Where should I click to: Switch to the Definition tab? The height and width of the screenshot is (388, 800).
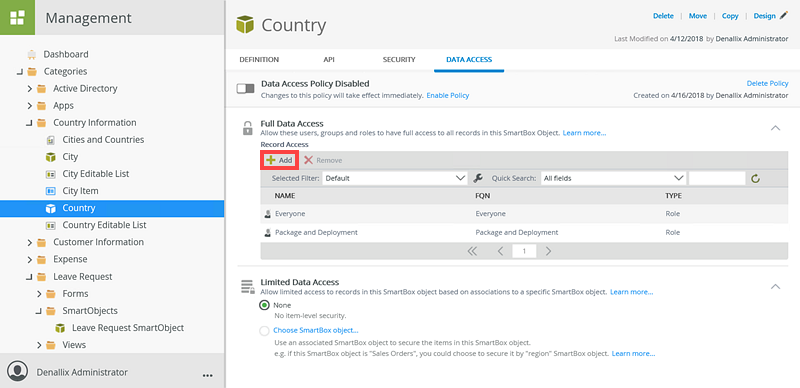pos(259,60)
